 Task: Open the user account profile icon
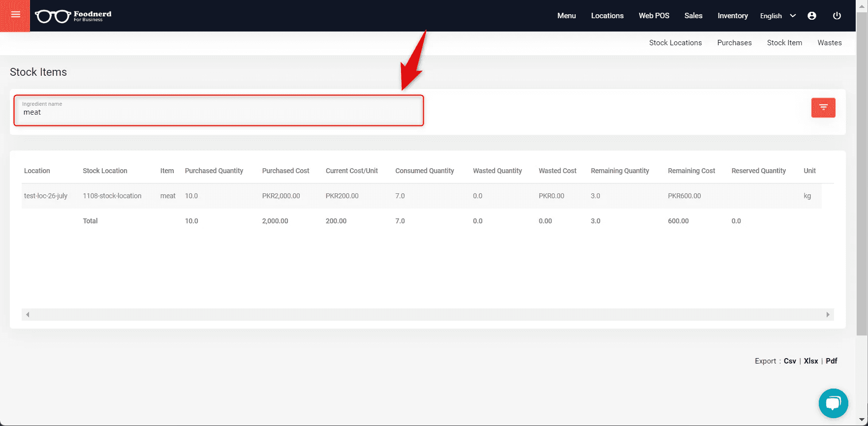(x=812, y=16)
